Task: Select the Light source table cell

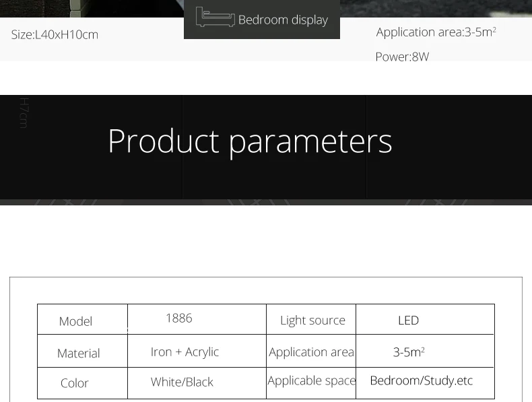Action: point(311,319)
